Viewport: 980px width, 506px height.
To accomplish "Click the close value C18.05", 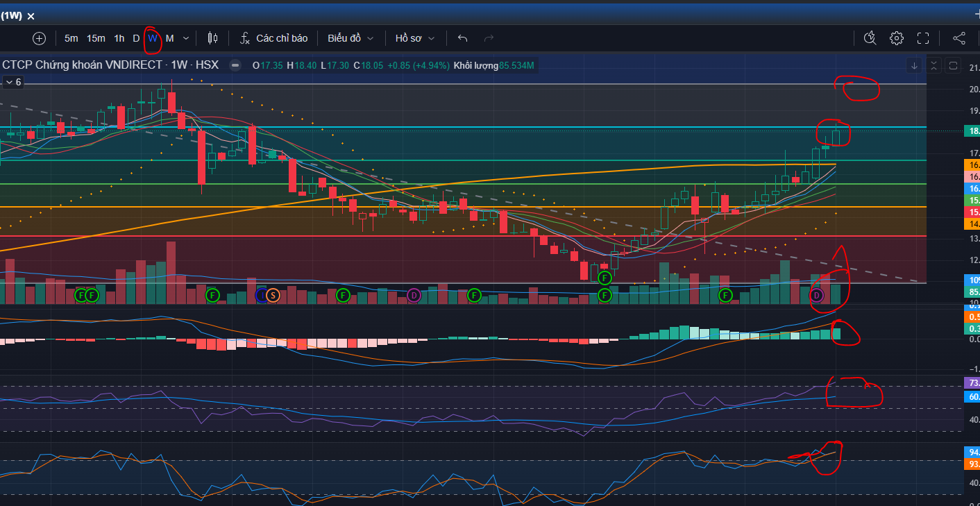I will [x=369, y=65].
